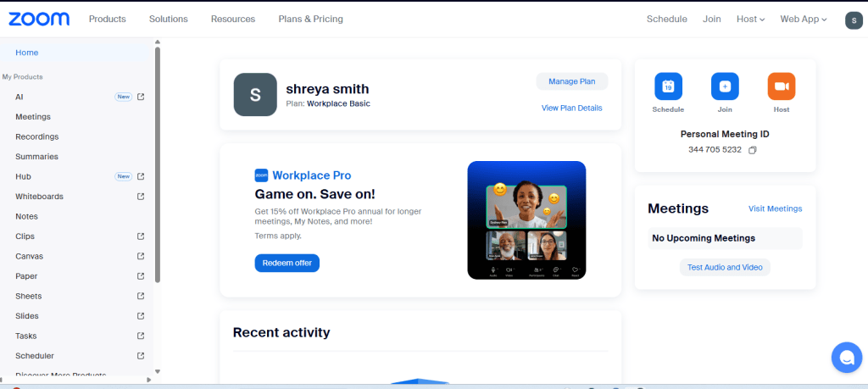Open the Solutions menu
The image size is (868, 389).
click(169, 19)
